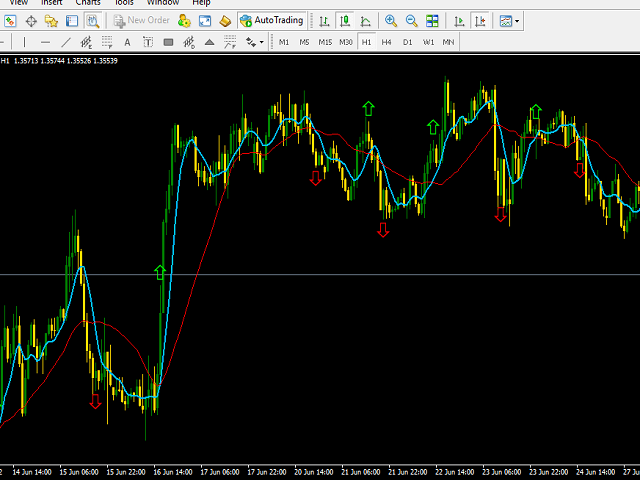Select the dotted levels tool after the triangle

(230, 42)
